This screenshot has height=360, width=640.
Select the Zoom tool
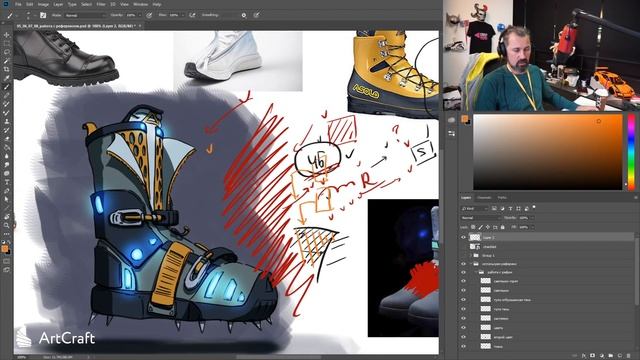coord(7,225)
